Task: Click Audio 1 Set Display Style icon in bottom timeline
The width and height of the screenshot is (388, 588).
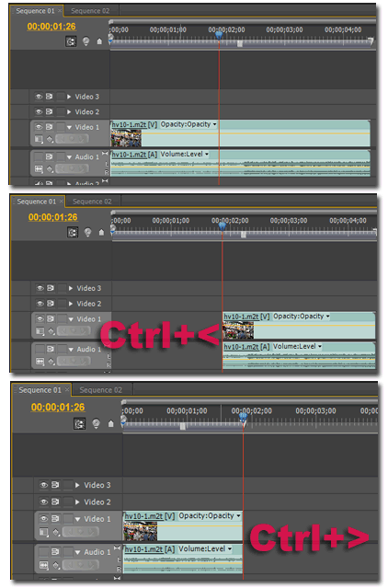Action: pyautogui.click(x=44, y=565)
